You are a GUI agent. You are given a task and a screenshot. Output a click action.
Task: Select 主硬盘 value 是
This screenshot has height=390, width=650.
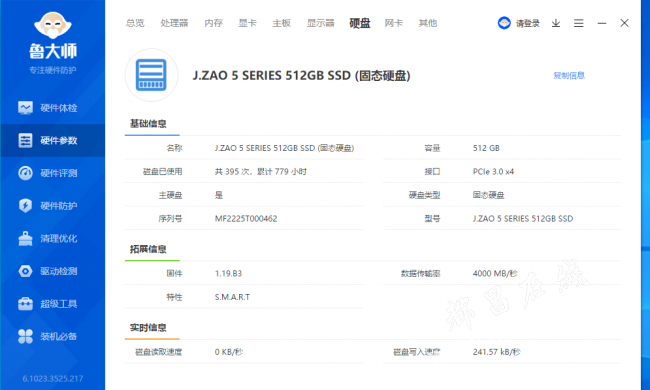pyautogui.click(x=219, y=195)
